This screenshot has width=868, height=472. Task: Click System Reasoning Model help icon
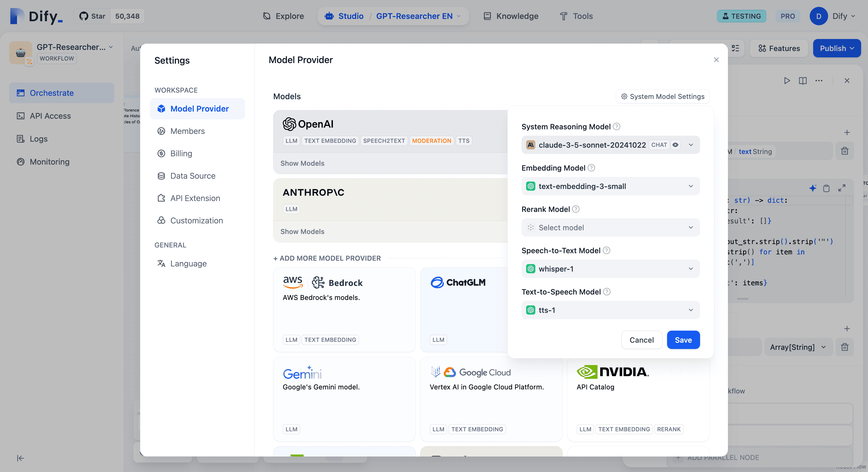[616, 126]
